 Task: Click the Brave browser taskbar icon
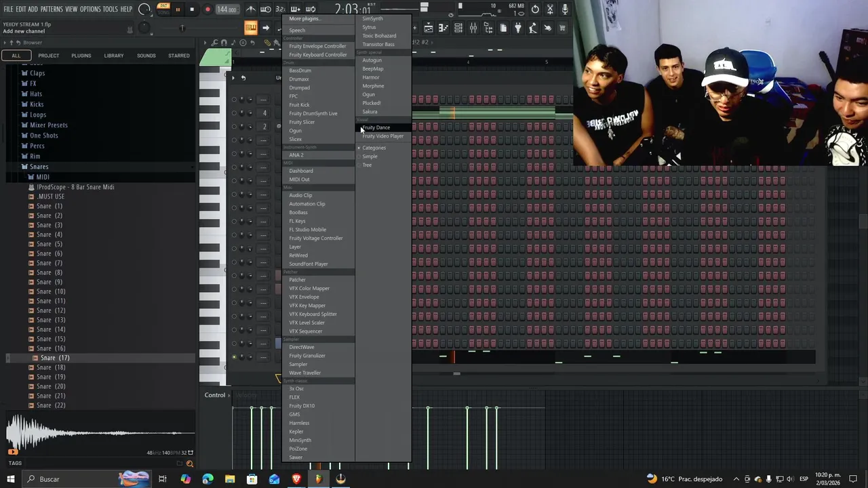[296, 479]
